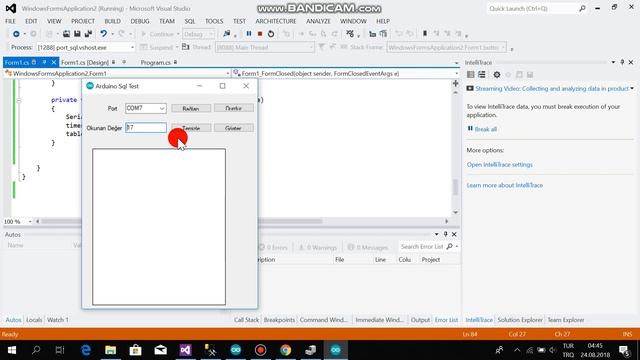Open the ARCHITECTURE menu

coord(276,21)
